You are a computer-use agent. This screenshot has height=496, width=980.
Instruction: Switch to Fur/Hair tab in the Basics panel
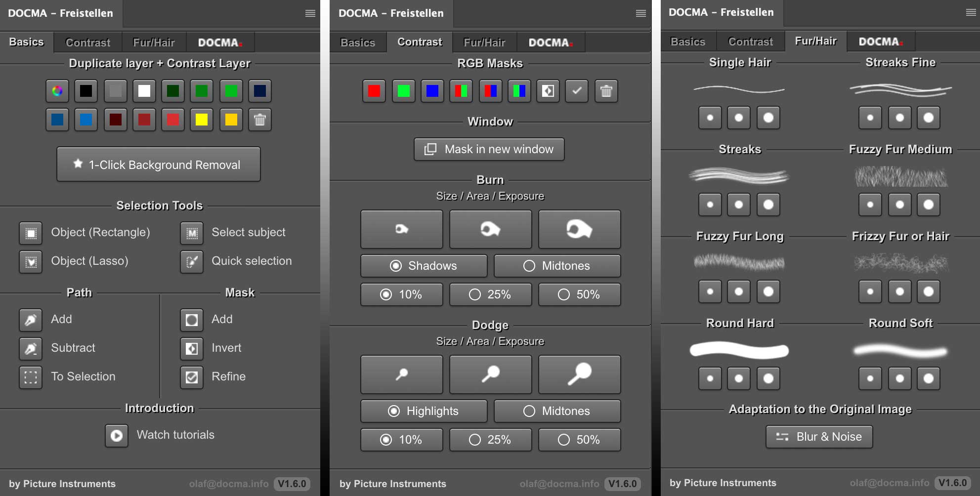pos(154,42)
